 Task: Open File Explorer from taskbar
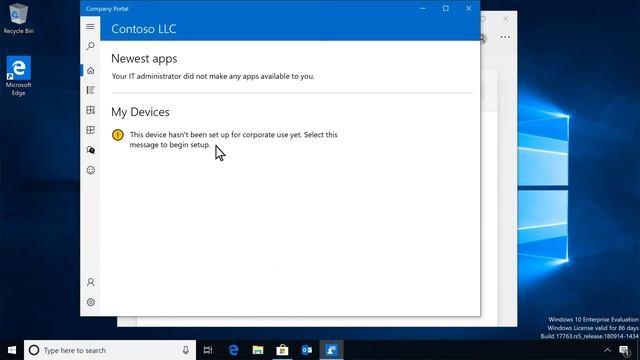(x=258, y=350)
